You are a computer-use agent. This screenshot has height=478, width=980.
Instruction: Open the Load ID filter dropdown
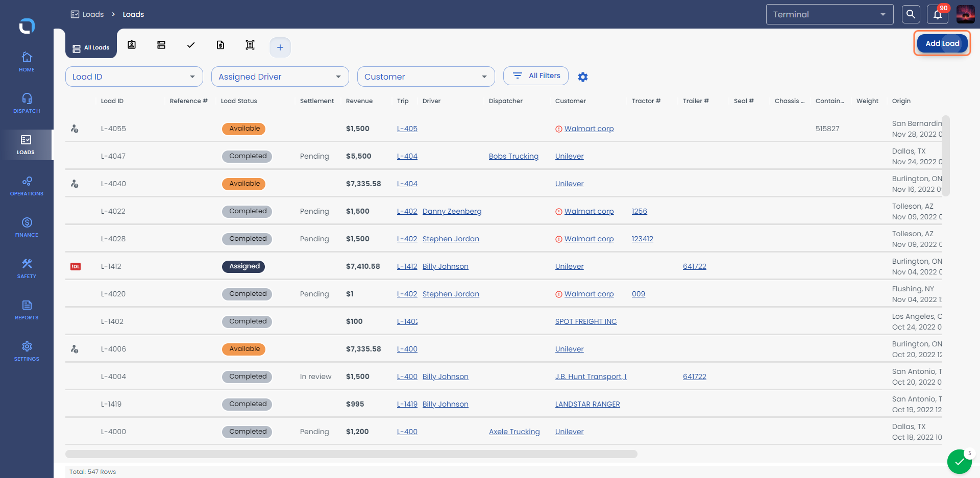click(134, 77)
